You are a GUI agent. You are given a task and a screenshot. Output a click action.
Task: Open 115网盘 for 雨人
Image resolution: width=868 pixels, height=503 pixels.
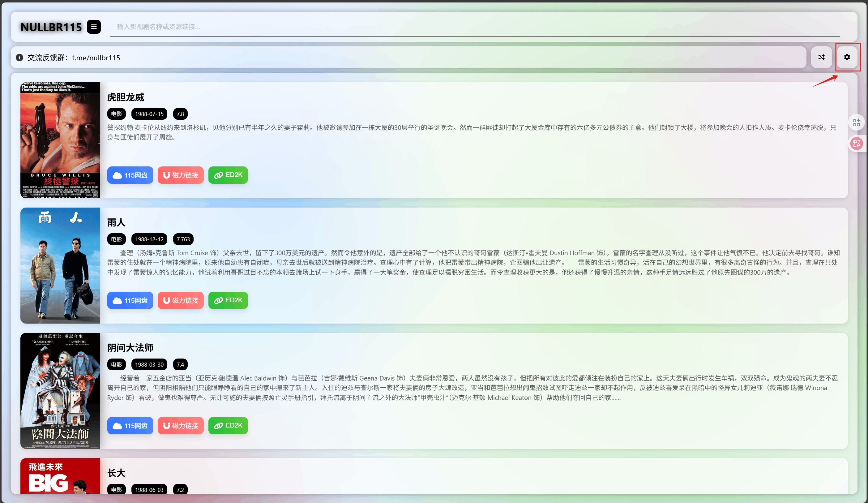130,300
